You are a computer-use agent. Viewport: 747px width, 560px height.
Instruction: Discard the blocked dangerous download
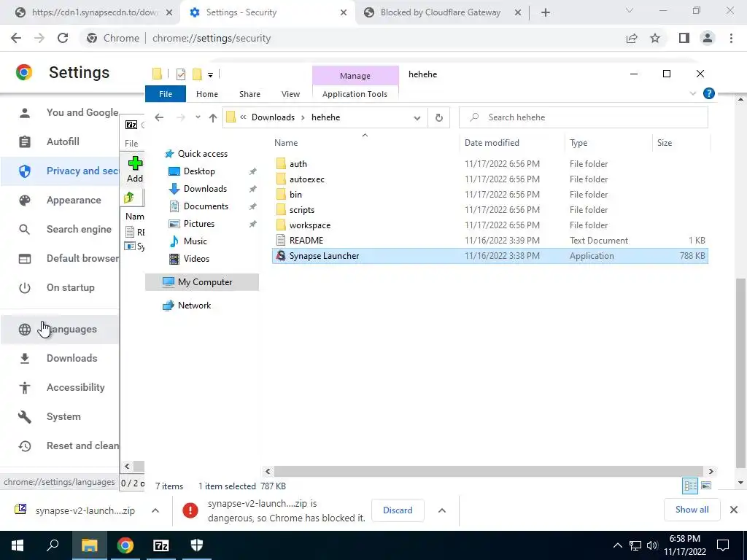point(398,510)
